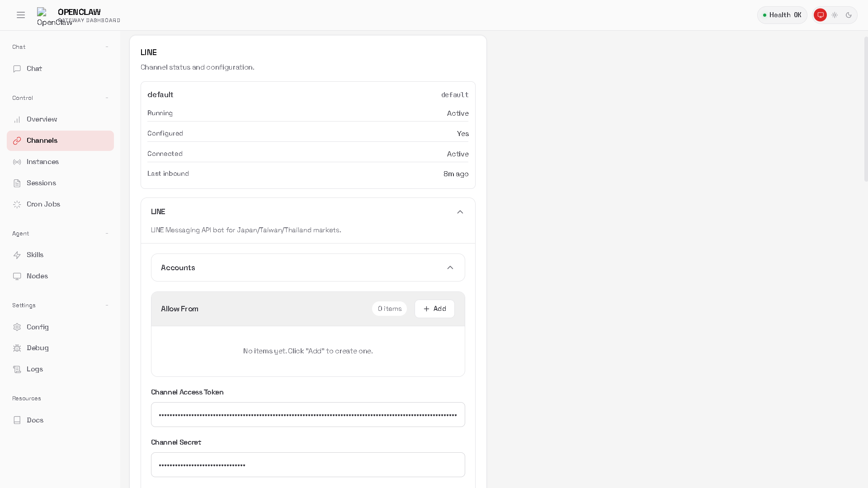Open the Nodes menu item
The height and width of the screenshot is (488, 868).
37,276
